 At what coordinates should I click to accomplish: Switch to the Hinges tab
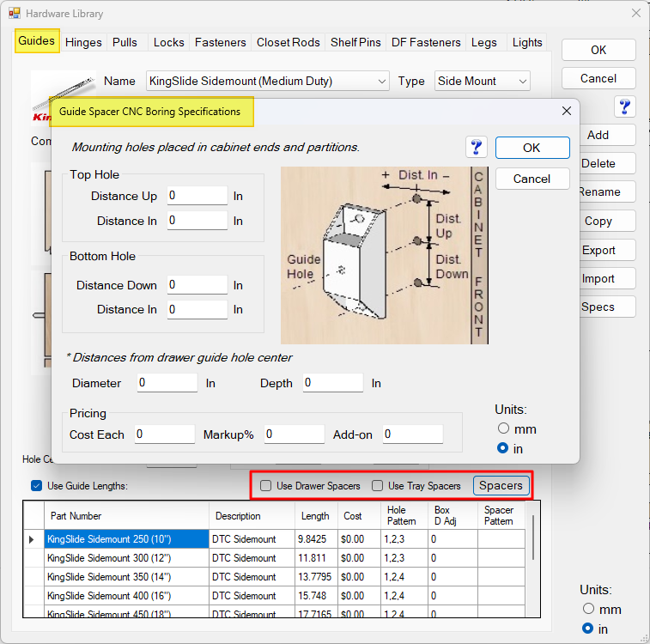coord(83,42)
